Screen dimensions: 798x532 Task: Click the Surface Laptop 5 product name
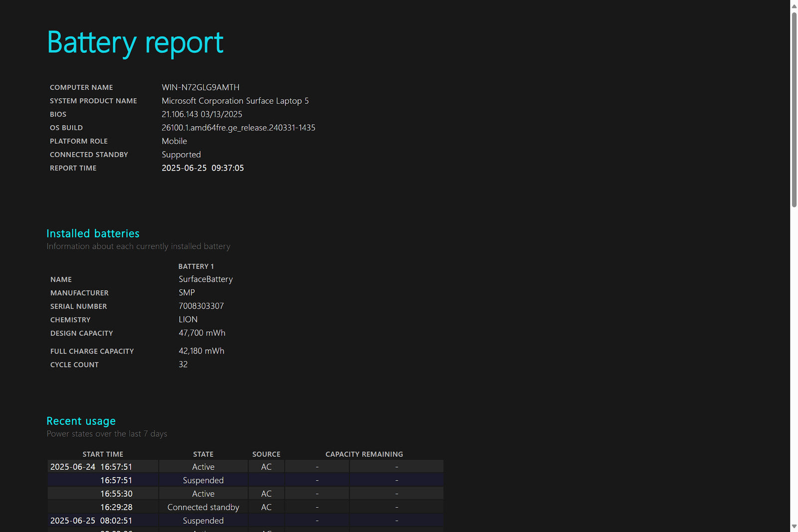pos(235,101)
